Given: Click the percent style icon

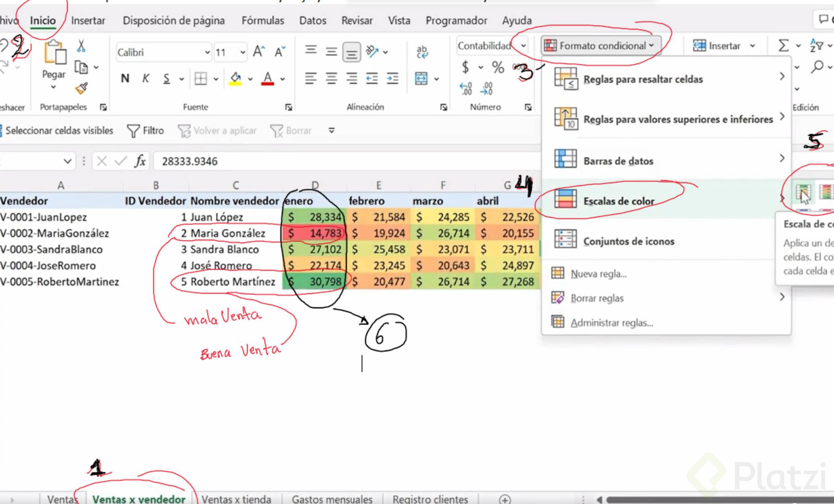Looking at the screenshot, I should (x=498, y=67).
